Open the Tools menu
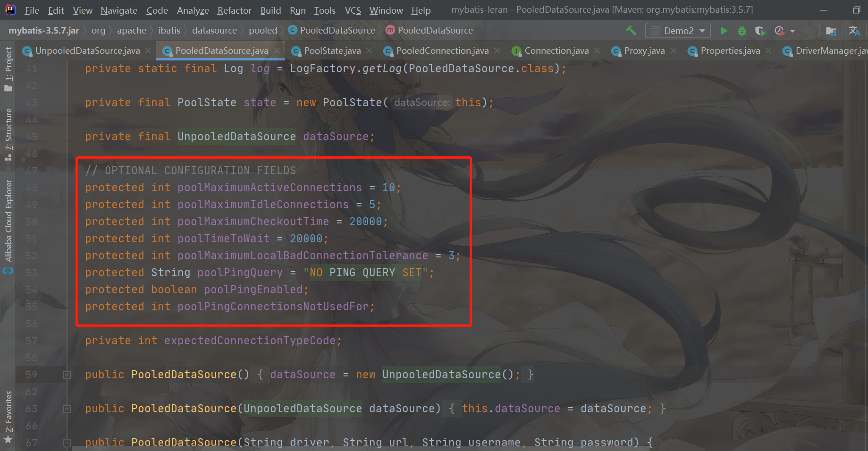The width and height of the screenshot is (868, 451). pyautogui.click(x=325, y=10)
